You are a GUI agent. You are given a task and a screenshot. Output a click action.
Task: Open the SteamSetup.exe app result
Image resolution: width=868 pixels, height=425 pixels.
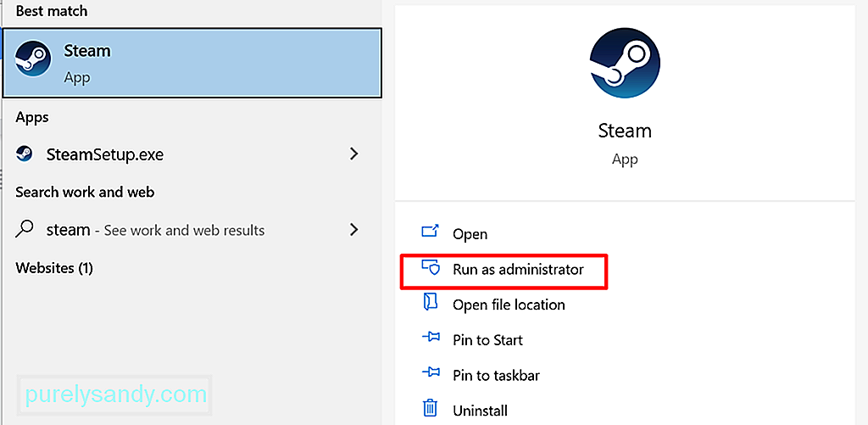190,154
